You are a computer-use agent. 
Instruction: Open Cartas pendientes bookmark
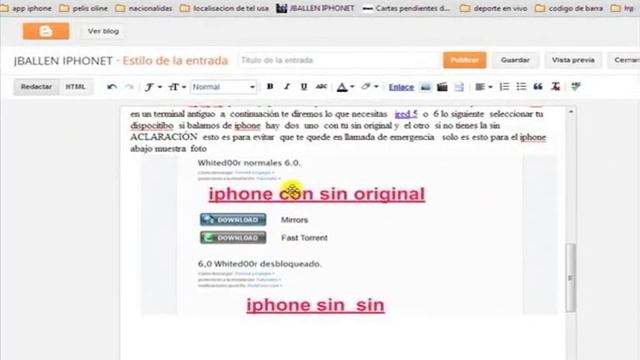406,8
